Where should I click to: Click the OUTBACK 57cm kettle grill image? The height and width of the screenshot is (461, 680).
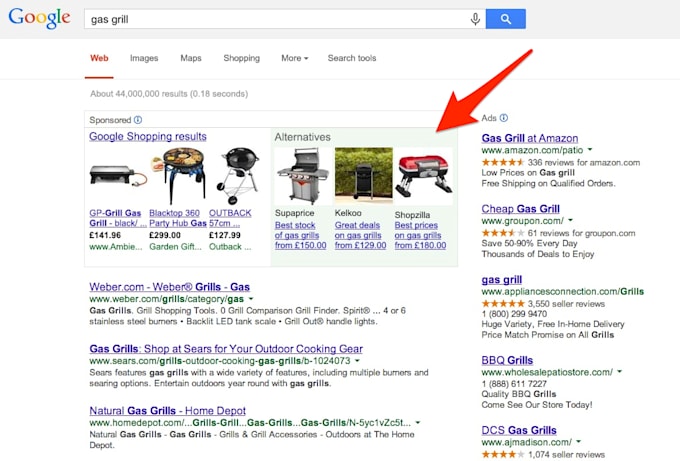coord(238,176)
